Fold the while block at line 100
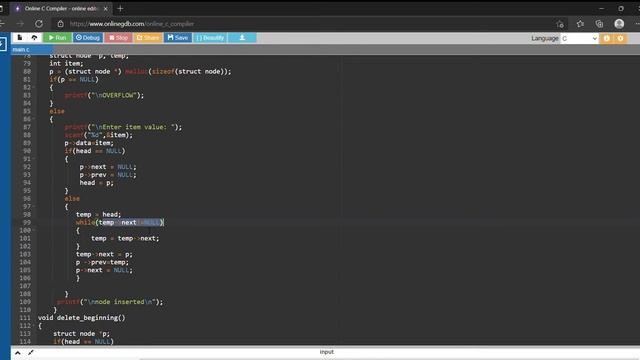Viewport: 640px width, 360px height. coord(34,230)
